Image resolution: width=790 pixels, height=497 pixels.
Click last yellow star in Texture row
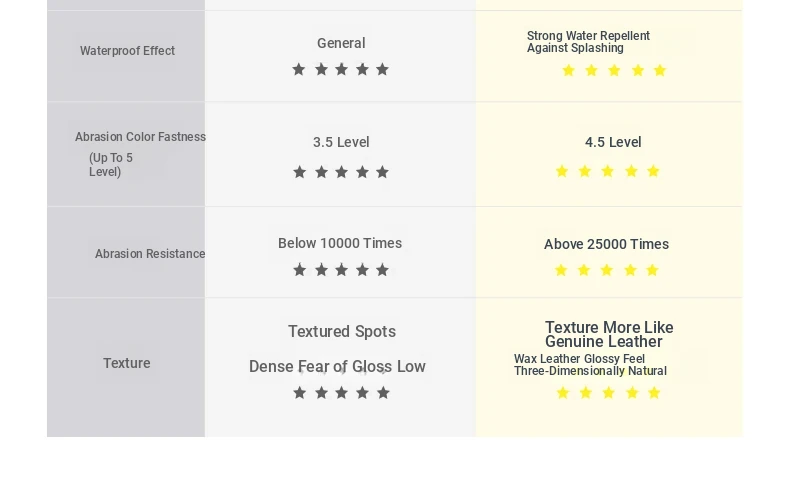click(x=654, y=393)
